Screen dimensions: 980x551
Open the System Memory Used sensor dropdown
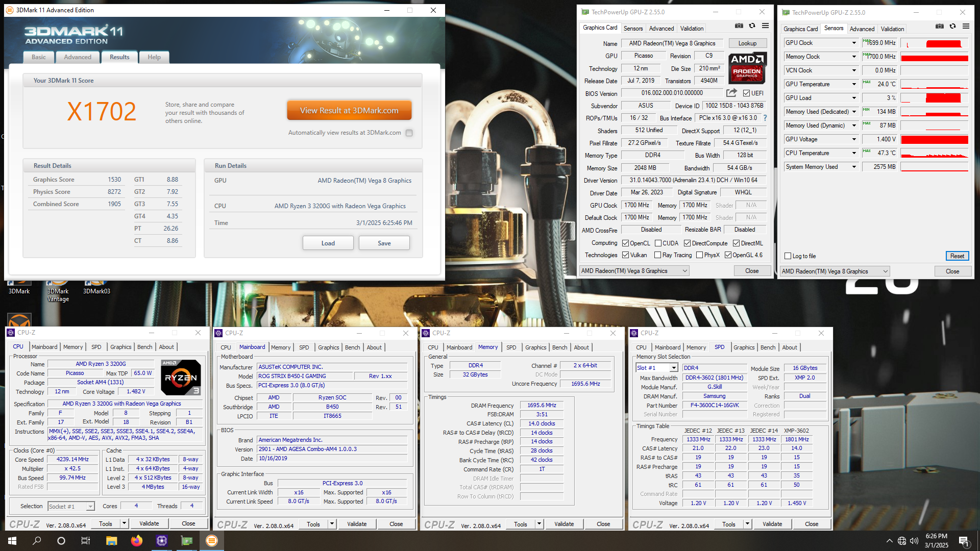coord(854,167)
